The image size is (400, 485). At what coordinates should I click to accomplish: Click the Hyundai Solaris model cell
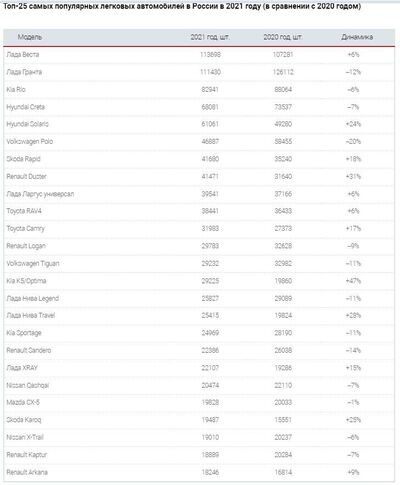[27, 124]
